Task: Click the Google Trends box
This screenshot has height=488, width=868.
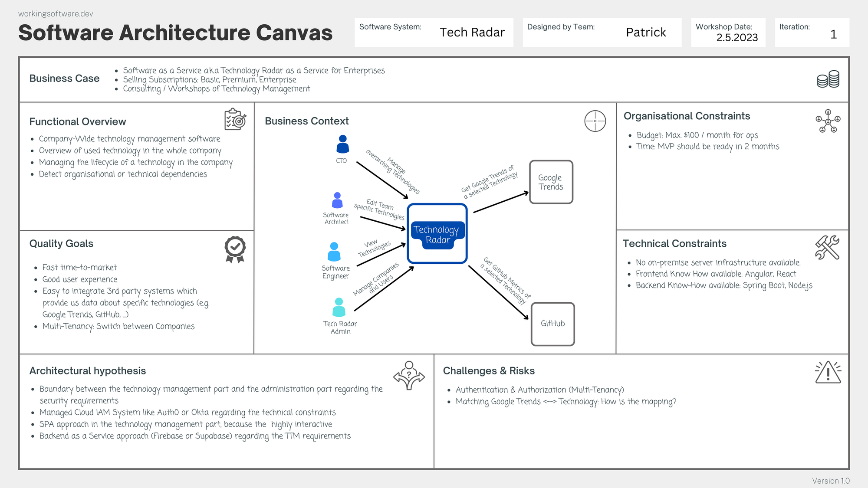Action: (x=551, y=182)
